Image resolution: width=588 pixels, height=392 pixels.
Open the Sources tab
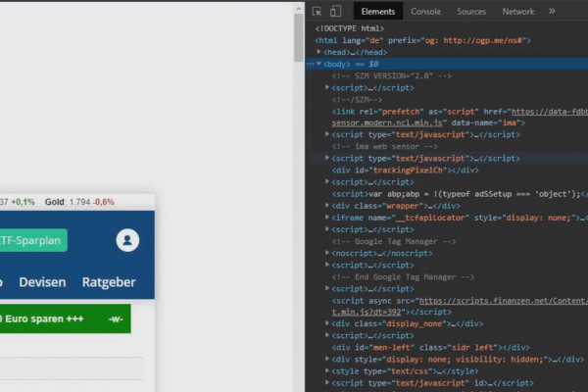coord(471,12)
